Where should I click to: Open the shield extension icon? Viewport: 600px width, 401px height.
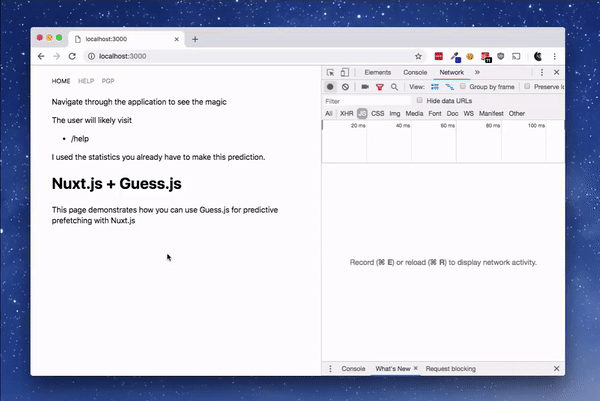coord(501,56)
